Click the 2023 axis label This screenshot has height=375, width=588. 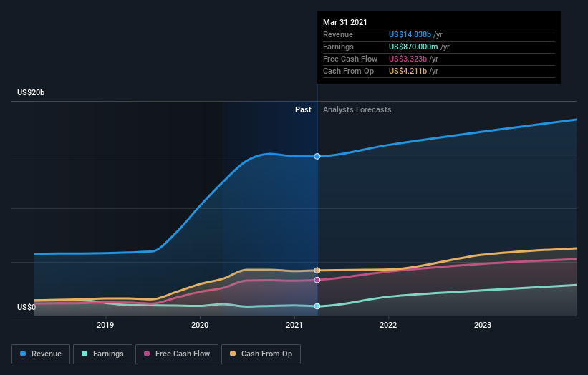point(483,325)
